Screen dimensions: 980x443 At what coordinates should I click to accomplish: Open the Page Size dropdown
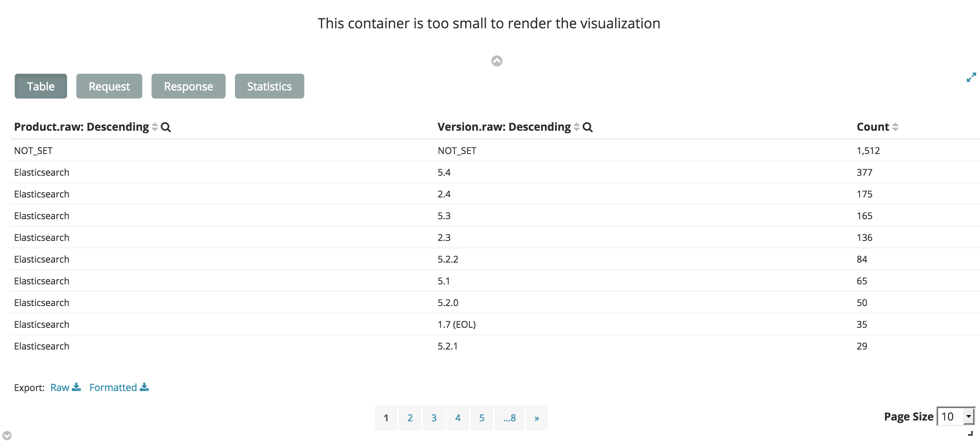click(x=955, y=416)
